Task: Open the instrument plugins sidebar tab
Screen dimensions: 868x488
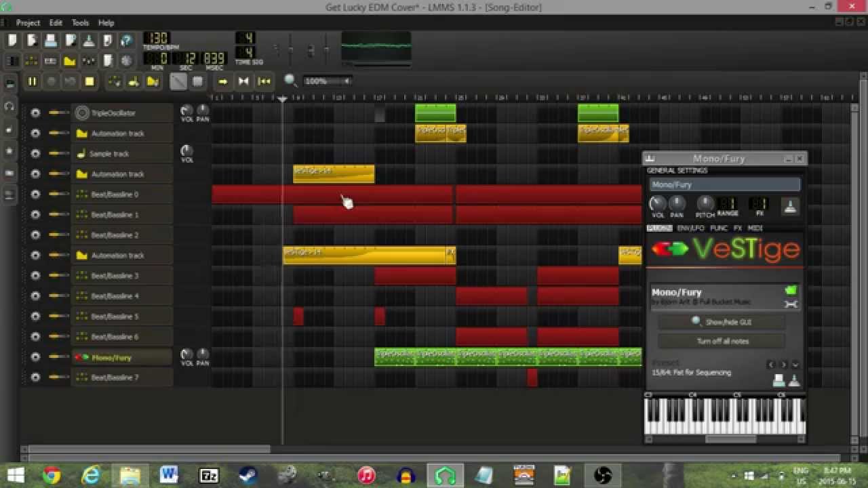Action: point(9,84)
